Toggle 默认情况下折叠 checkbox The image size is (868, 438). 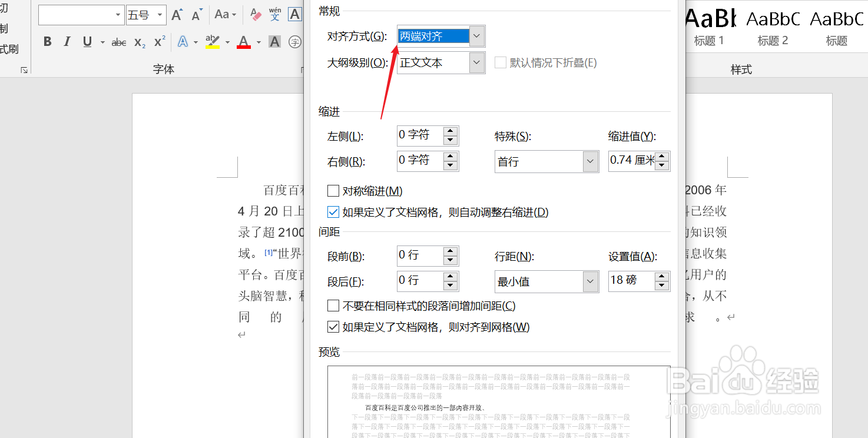[501, 62]
